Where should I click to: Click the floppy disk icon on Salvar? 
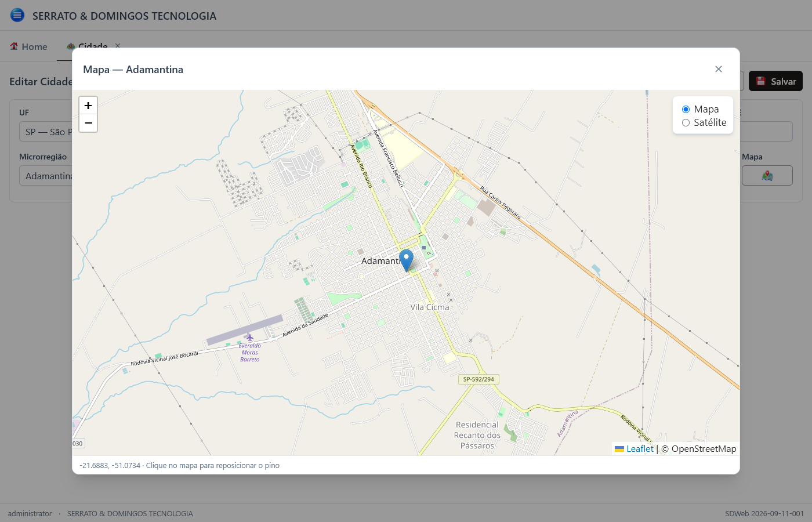[761, 81]
